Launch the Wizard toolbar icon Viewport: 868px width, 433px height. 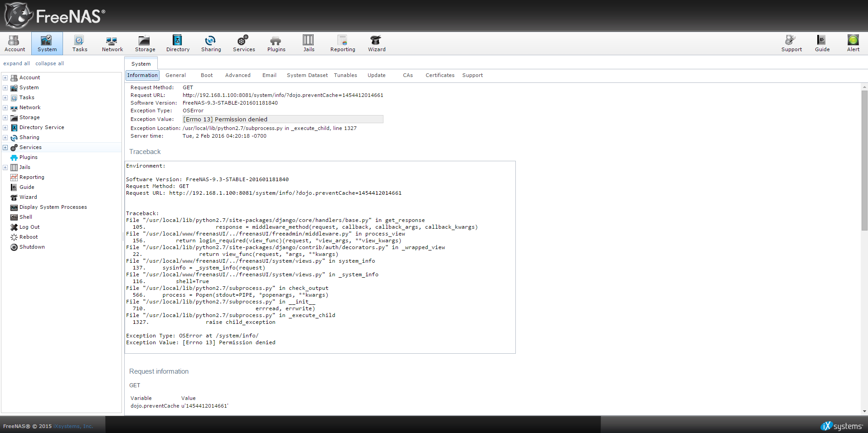click(377, 43)
